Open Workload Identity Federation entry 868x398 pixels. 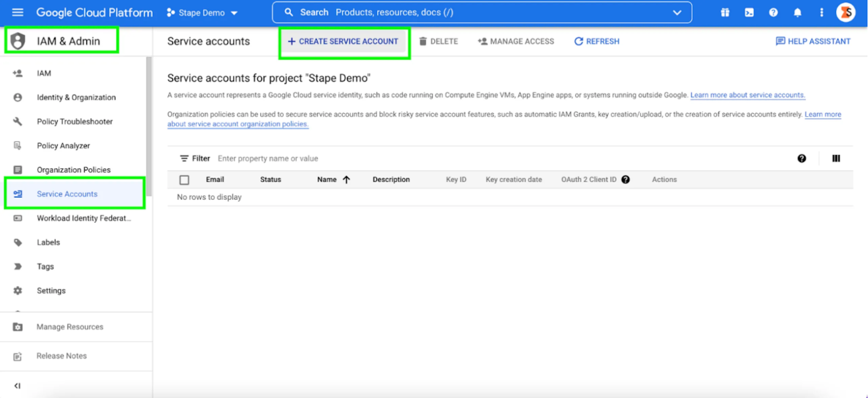click(84, 218)
